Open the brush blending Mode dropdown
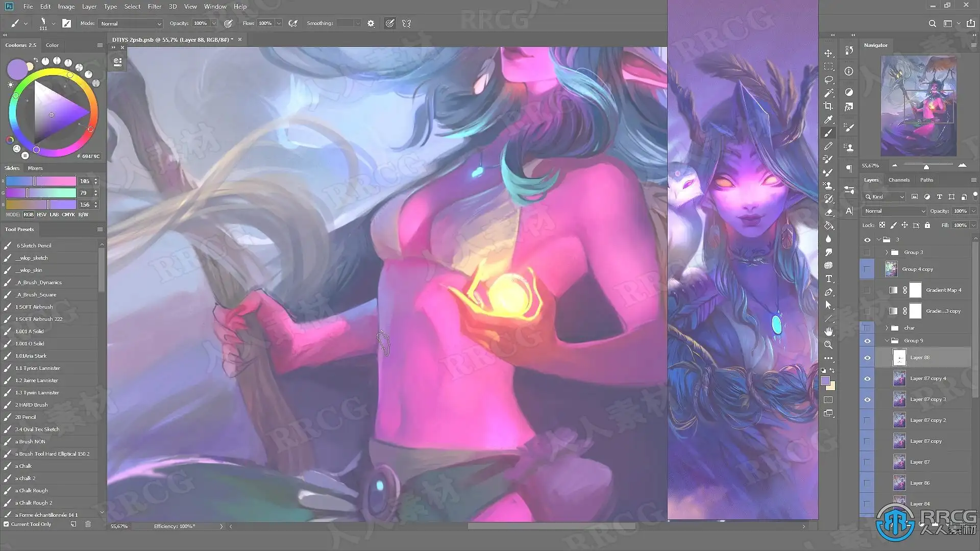The height and width of the screenshot is (551, 980). pos(131,23)
